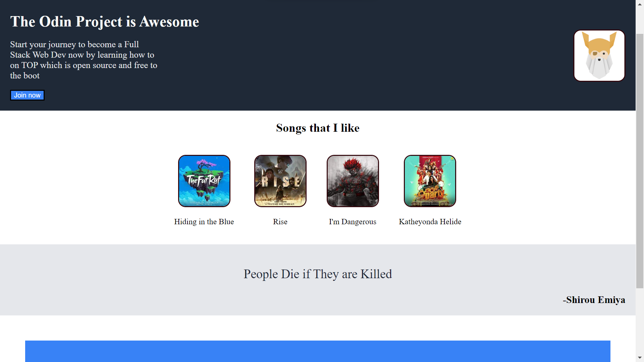Click the Katheyonda Helide song title
The width and height of the screenshot is (644, 362).
tap(430, 222)
